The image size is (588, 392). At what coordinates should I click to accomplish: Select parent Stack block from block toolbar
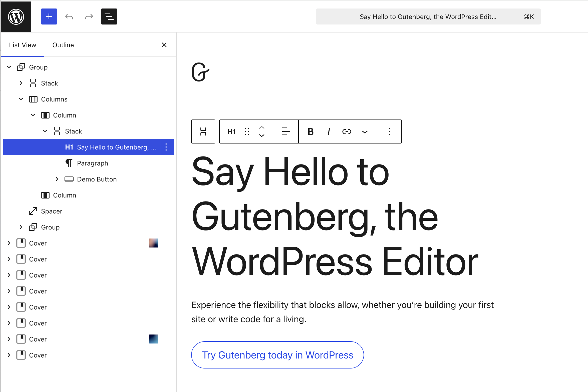pyautogui.click(x=203, y=131)
